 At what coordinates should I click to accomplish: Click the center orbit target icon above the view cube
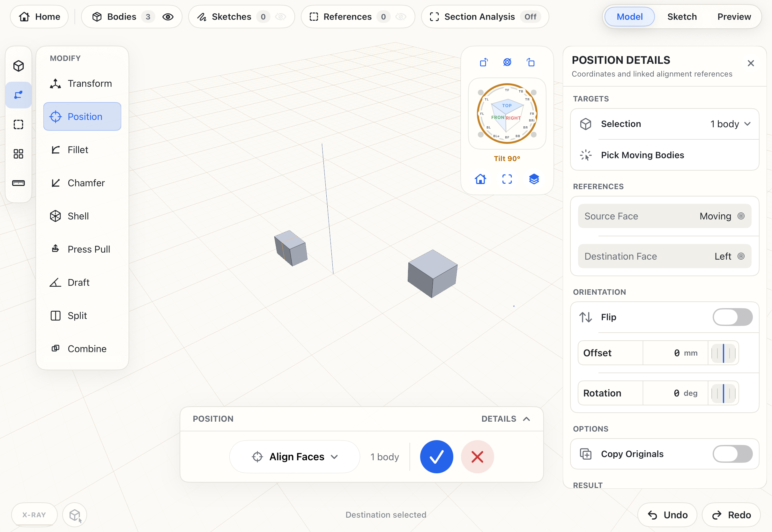(507, 62)
